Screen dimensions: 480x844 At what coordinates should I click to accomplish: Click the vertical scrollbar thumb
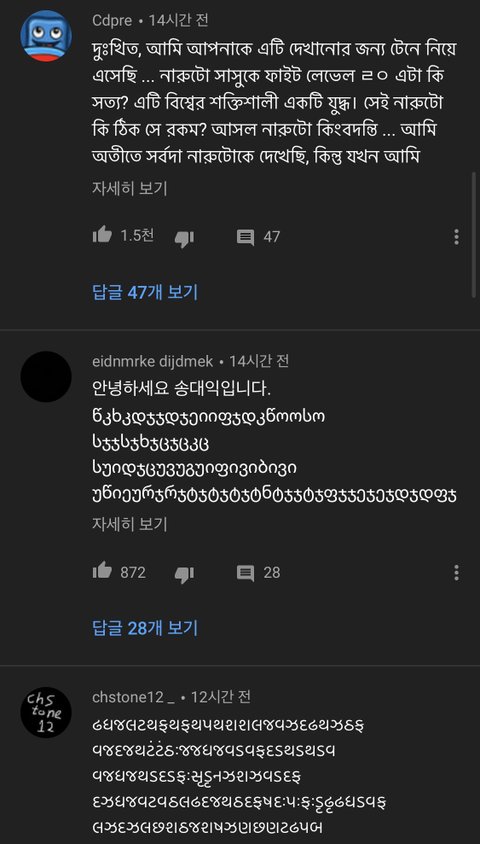pos(474,234)
